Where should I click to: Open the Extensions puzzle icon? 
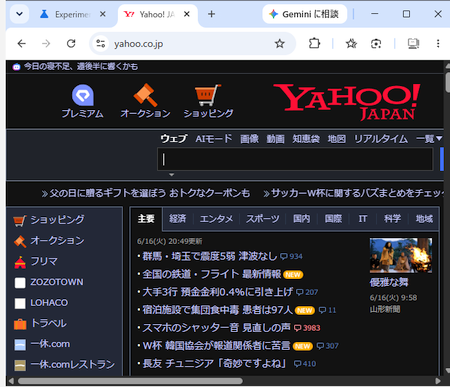314,44
